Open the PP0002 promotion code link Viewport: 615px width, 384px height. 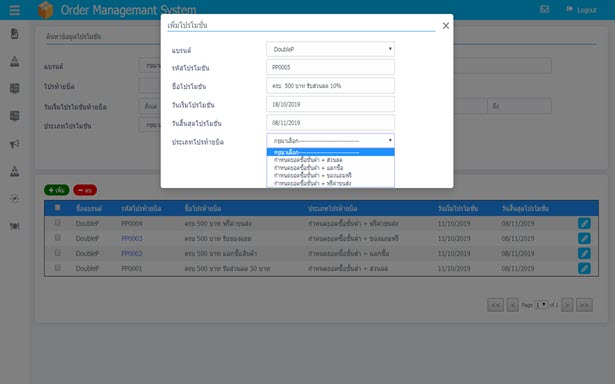(132, 253)
